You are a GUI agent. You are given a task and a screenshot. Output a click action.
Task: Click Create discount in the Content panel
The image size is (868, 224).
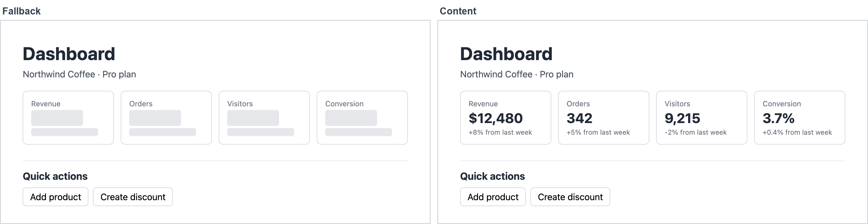pos(570,197)
